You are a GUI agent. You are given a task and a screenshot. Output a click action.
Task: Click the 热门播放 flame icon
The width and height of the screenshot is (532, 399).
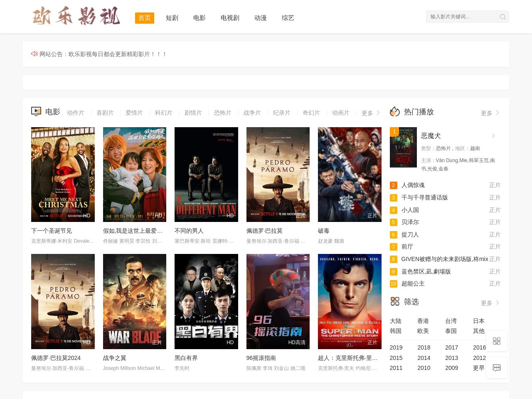click(395, 112)
